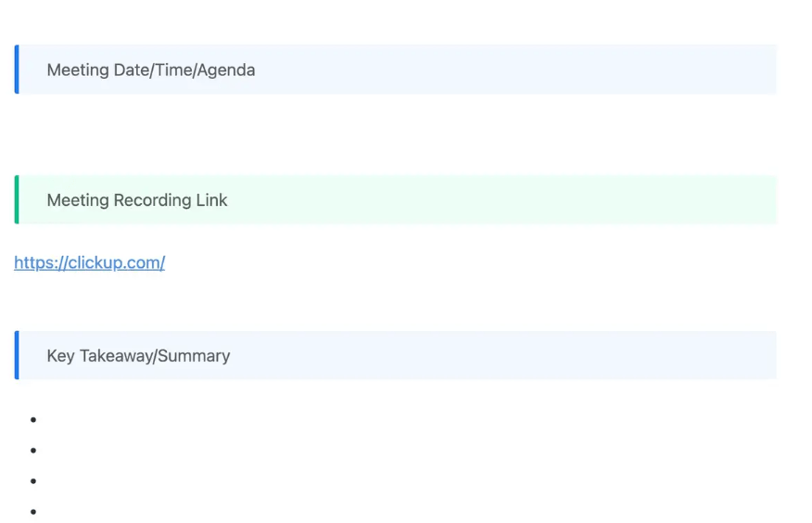The height and width of the screenshot is (523, 812).
Task: Click the Meeting Date/Time/Agenda heading text
Action: (151, 70)
